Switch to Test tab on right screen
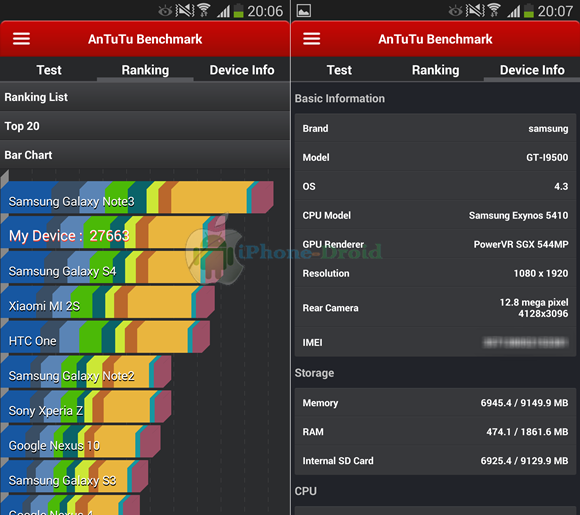The image size is (580, 515). click(339, 70)
